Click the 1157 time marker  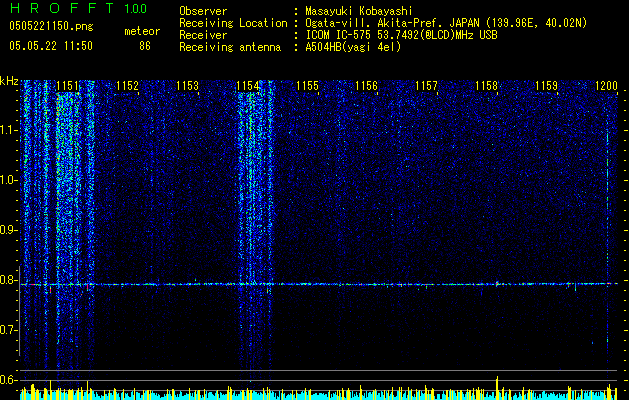[426, 86]
